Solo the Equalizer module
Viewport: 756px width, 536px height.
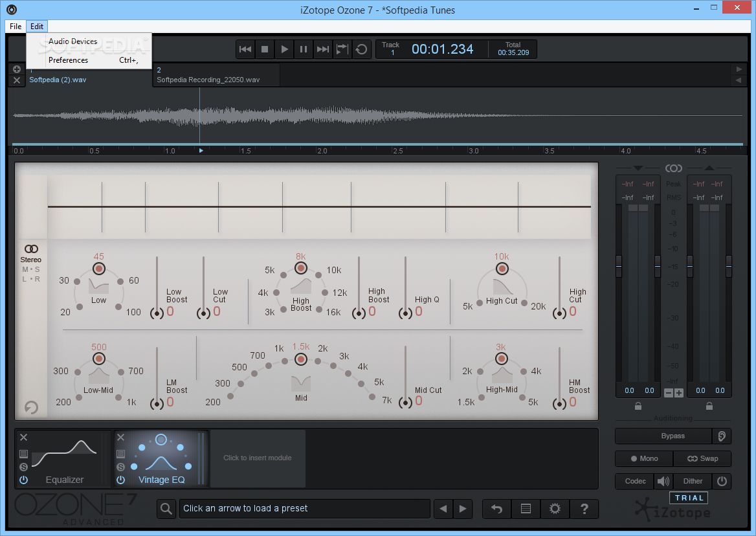pos(23,467)
